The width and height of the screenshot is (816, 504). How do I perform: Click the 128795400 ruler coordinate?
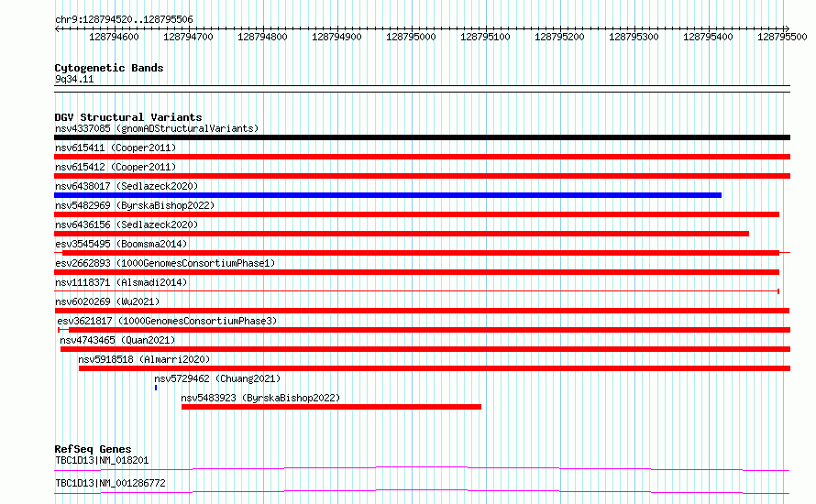(x=708, y=37)
